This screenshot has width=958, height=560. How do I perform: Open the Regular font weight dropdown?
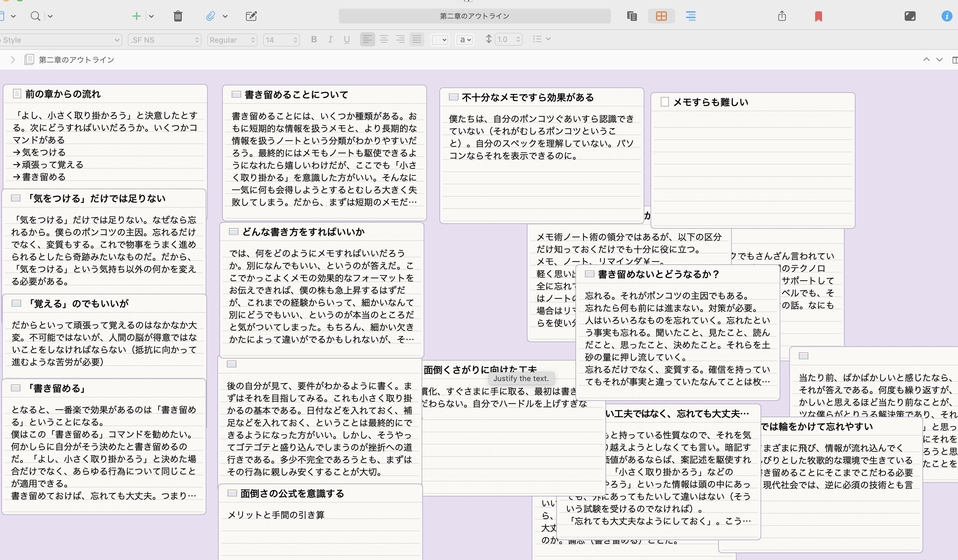(232, 40)
